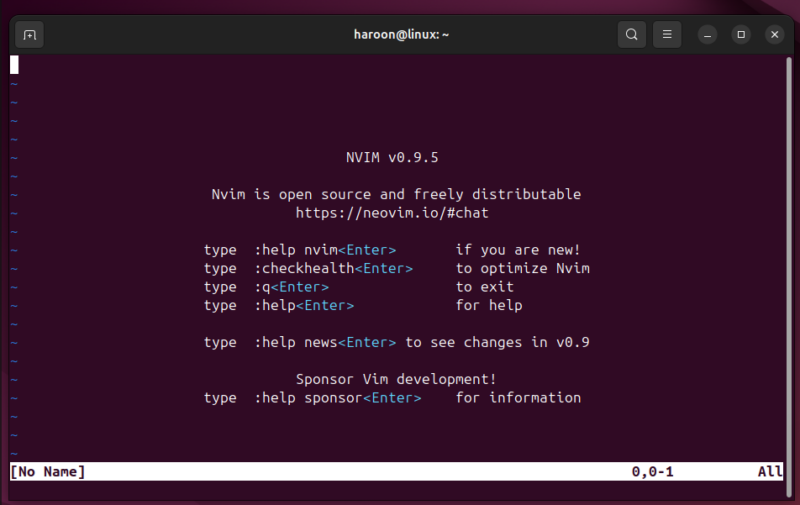Close the terminal window

[774, 35]
